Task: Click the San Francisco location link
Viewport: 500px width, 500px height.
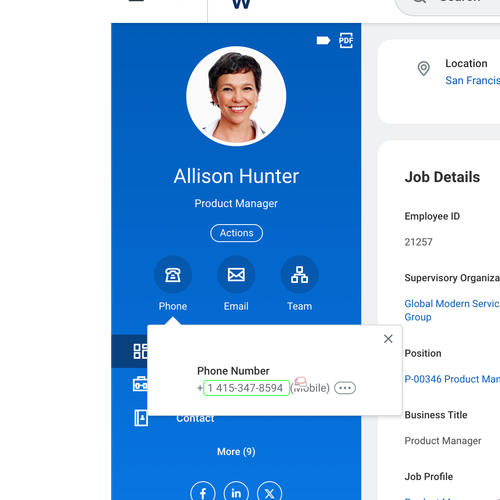Action: (x=472, y=80)
